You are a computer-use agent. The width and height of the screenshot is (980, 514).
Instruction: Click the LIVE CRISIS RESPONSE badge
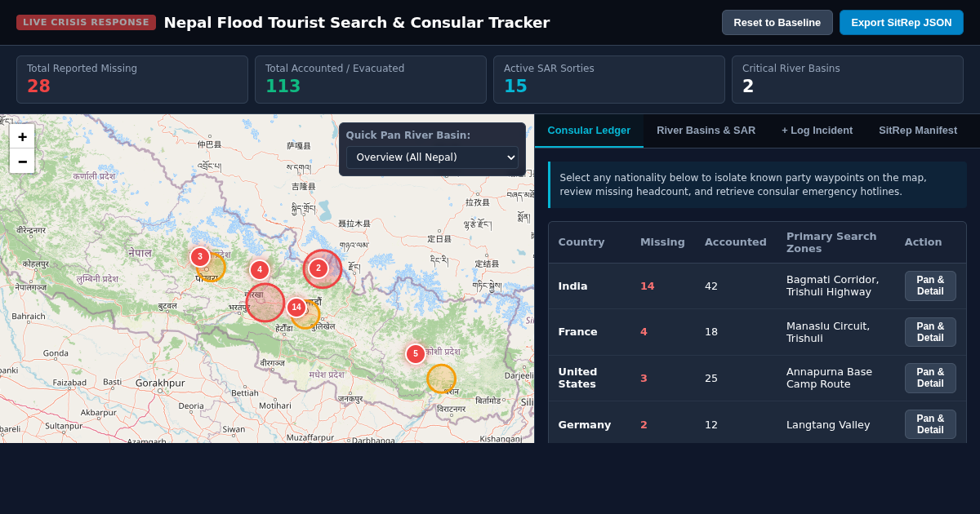pos(86,23)
